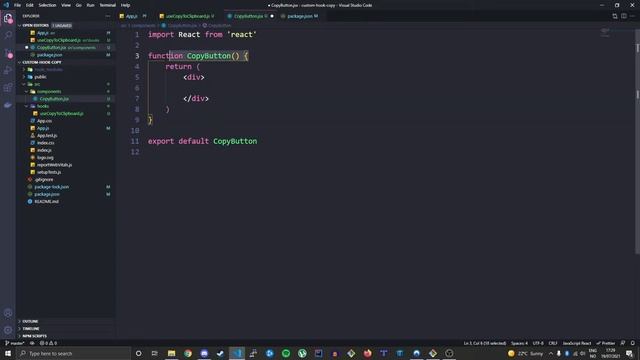
Task: Click the editor vertical scrollbar
Action: 637,143
